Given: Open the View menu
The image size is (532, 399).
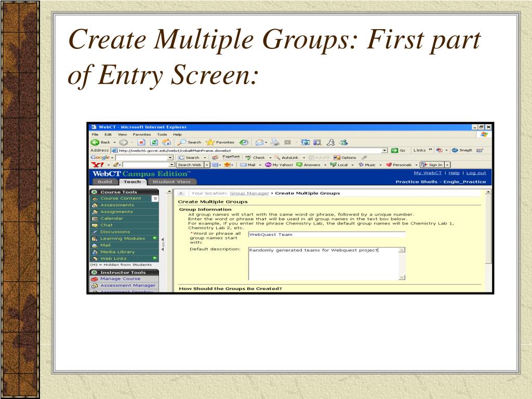Looking at the screenshot, I should [x=122, y=135].
